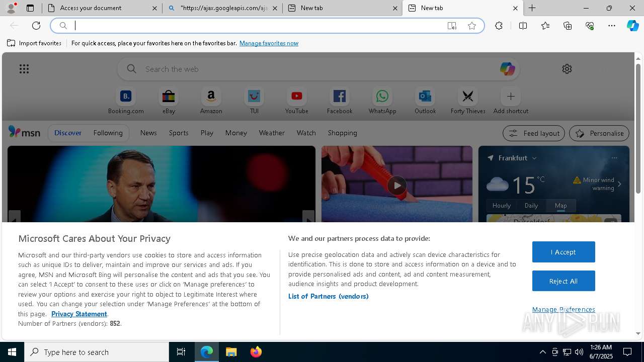This screenshot has width=644, height=362.
Task: Open the List of Partners (vendors) link
Action: click(329, 296)
